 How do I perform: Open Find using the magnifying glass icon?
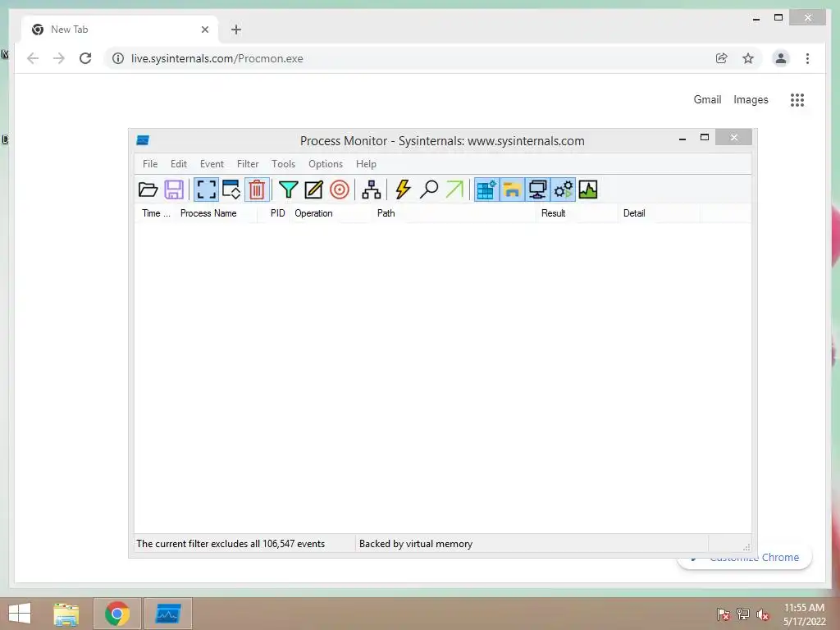428,189
